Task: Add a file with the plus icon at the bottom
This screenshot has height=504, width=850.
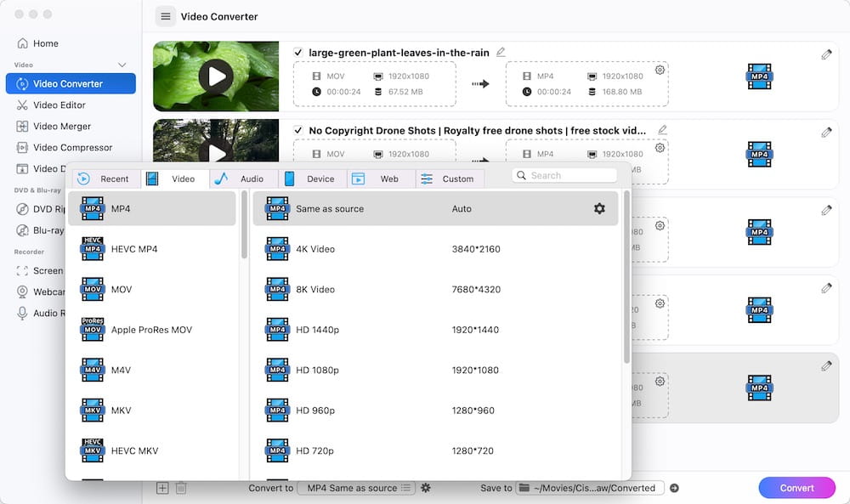Action: [162, 488]
